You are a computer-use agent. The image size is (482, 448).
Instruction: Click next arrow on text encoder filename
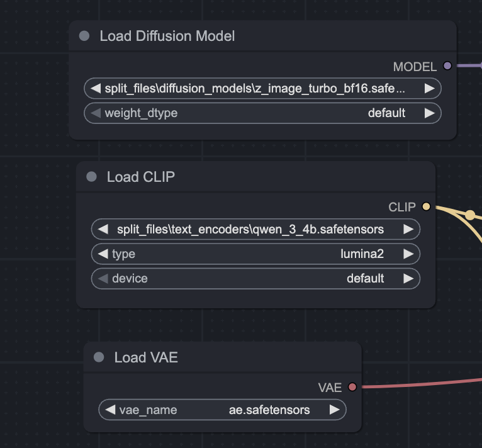coord(408,229)
